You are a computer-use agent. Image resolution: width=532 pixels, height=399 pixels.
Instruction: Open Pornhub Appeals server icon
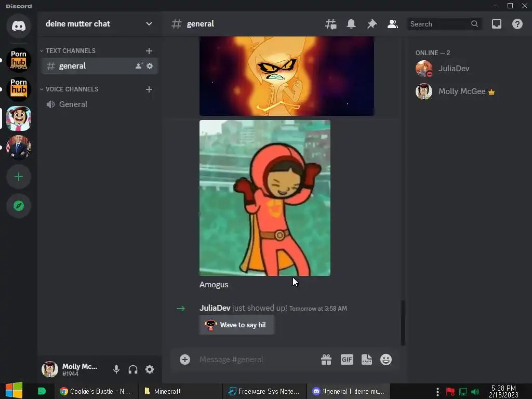click(19, 60)
